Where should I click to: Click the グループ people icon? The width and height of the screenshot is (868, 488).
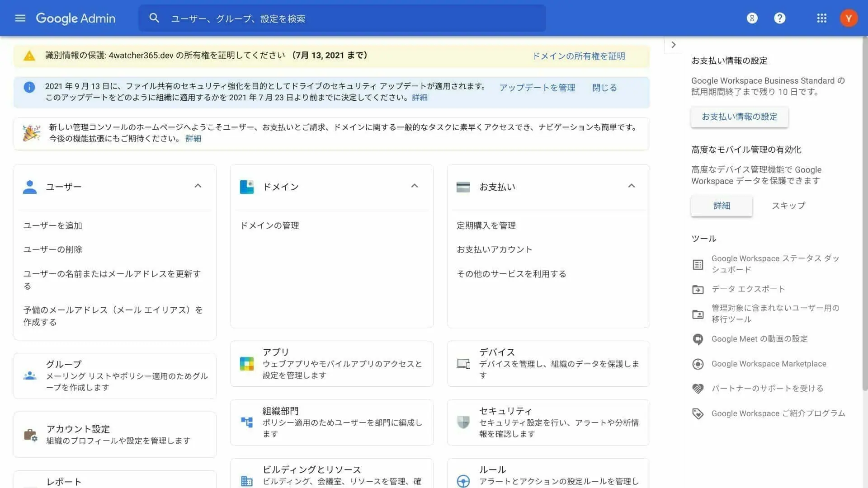[x=30, y=375]
